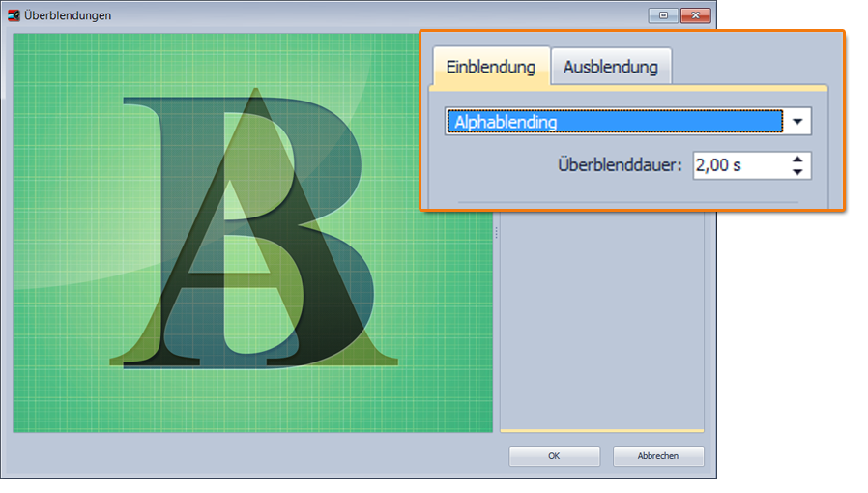
Task: Confirm with the OK button
Action: pos(554,456)
